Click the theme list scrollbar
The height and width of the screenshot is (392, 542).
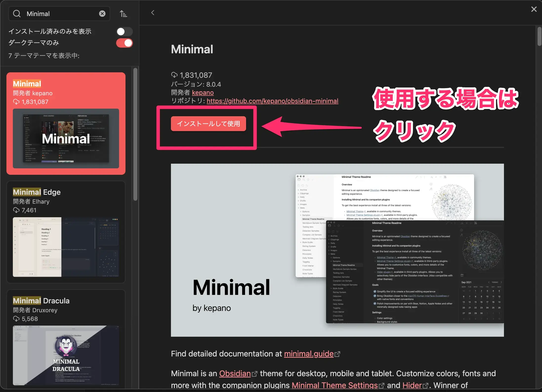135,135
